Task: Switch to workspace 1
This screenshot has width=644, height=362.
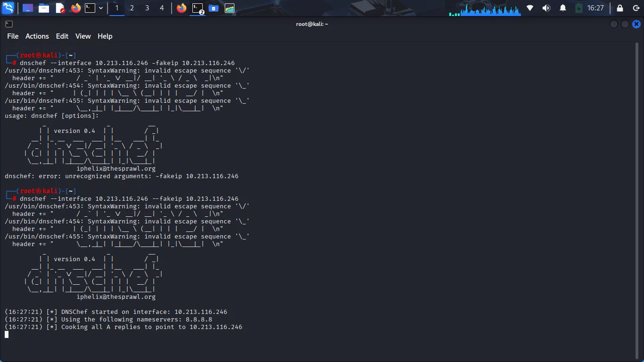Action: tap(117, 8)
